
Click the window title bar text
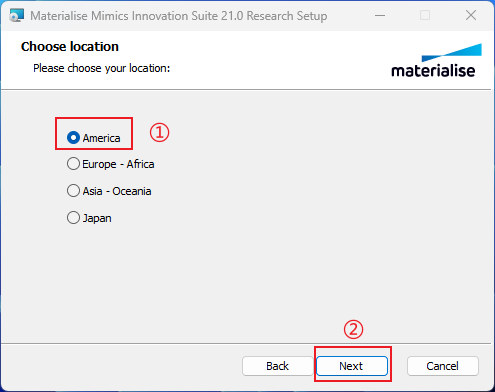pyautogui.click(x=179, y=16)
